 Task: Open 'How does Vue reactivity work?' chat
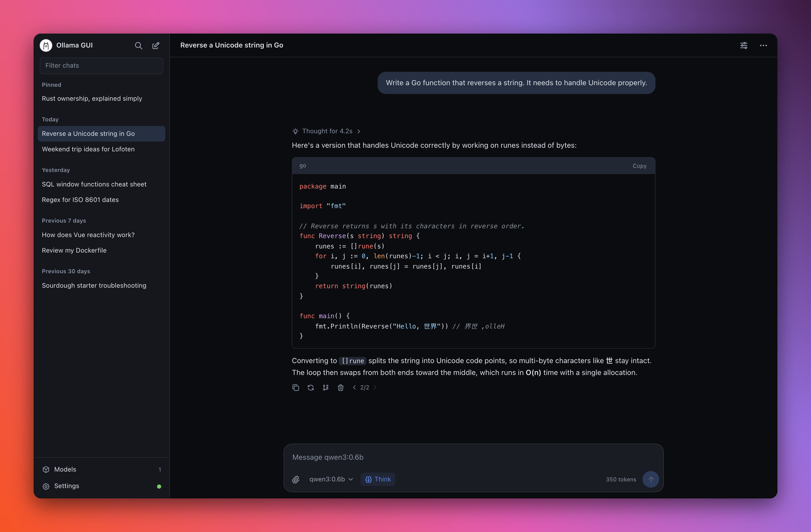pos(101,235)
